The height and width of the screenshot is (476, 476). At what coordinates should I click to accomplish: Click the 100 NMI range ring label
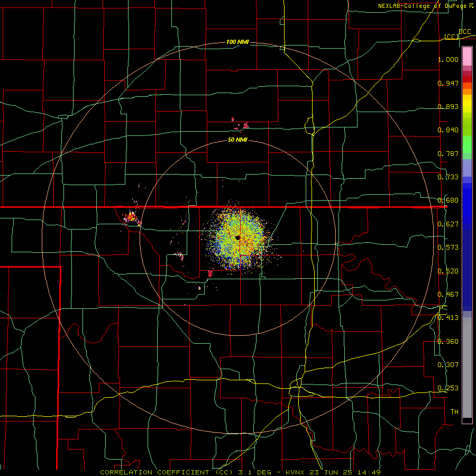click(x=237, y=42)
